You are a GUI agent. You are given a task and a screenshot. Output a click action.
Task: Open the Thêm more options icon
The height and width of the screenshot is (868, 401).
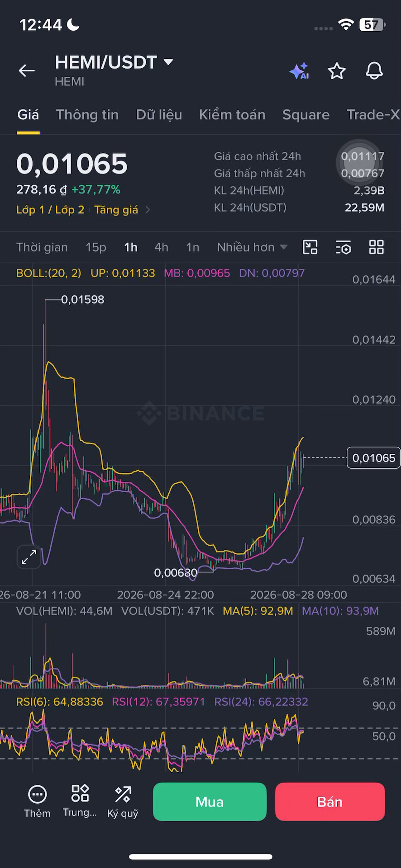[x=37, y=794]
